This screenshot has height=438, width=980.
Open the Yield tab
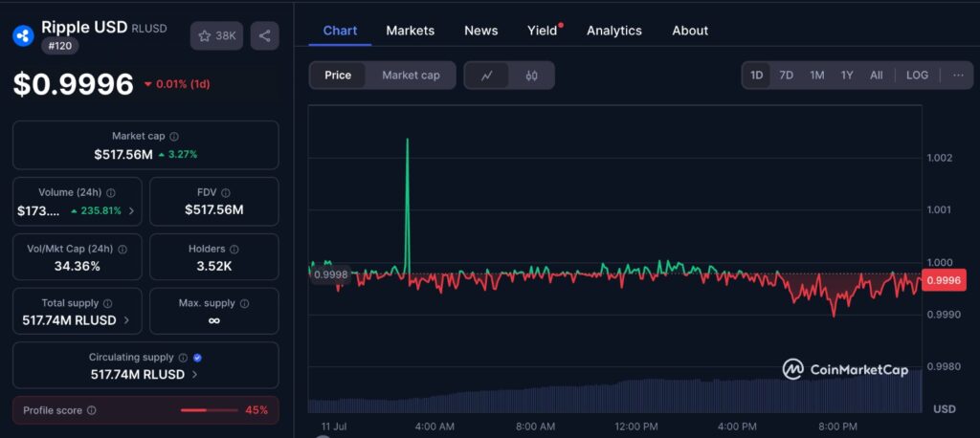543,31
